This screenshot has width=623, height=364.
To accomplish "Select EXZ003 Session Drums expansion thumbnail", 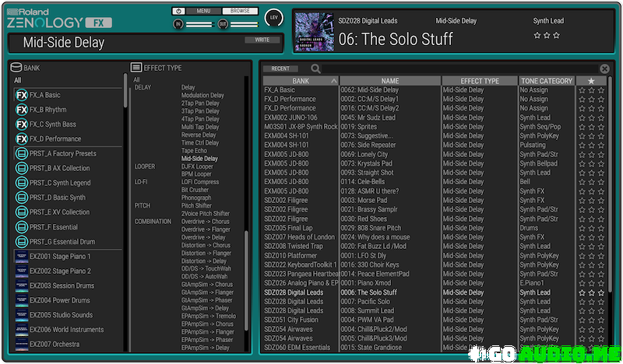I will (22, 285).
